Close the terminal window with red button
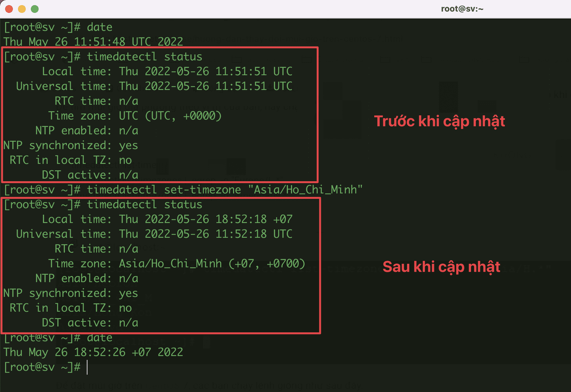This screenshot has height=392, width=571. 9,9
